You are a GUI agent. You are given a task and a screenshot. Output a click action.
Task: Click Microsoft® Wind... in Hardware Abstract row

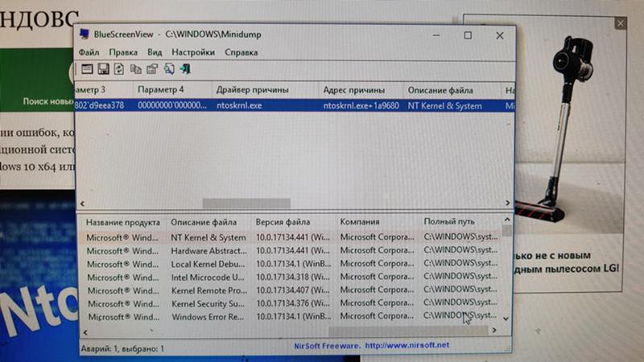point(123,251)
